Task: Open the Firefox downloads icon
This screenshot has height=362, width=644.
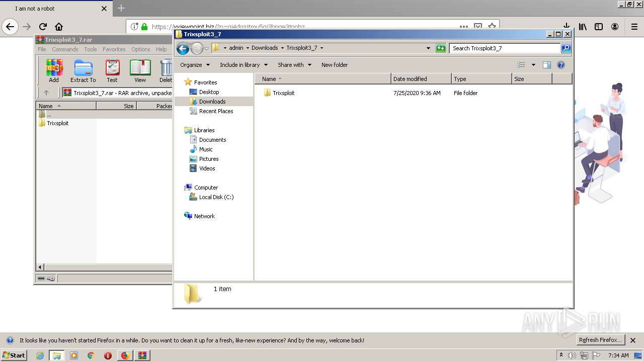Action: 567,27
